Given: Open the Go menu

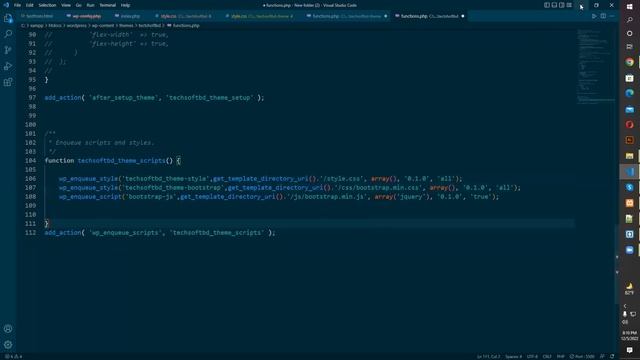Looking at the screenshot, I should click(78, 5).
